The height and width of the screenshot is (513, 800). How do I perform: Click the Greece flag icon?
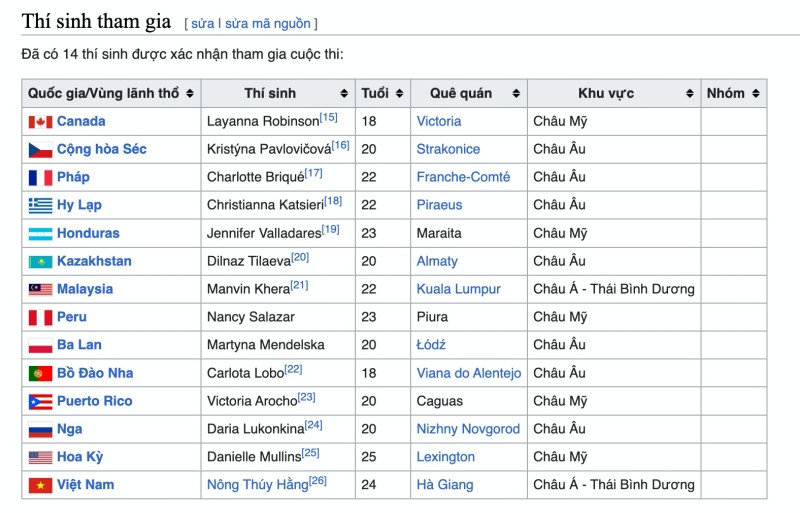pos(40,206)
